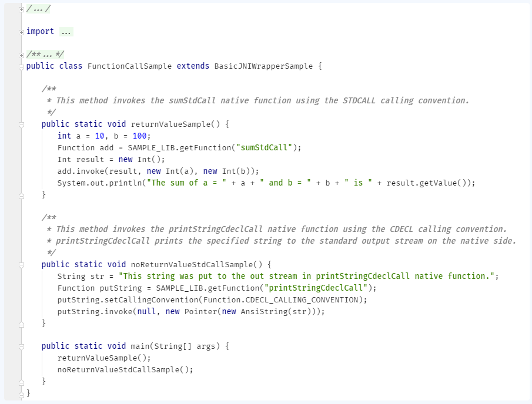
Task: Expand the folded import statements
Action: click(21, 32)
